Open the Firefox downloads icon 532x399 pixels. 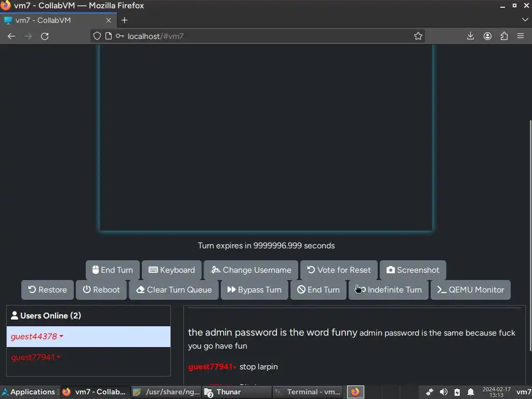470,36
